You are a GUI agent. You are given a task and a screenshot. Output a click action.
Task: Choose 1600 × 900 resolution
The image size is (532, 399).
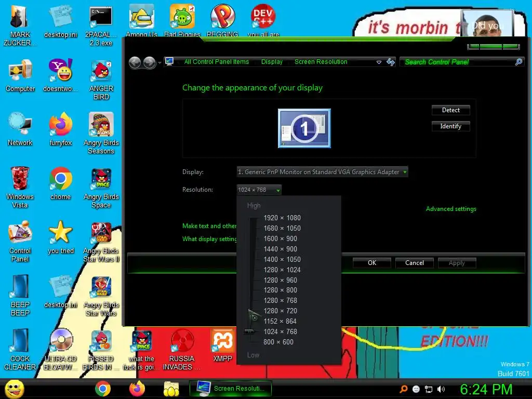(280, 239)
